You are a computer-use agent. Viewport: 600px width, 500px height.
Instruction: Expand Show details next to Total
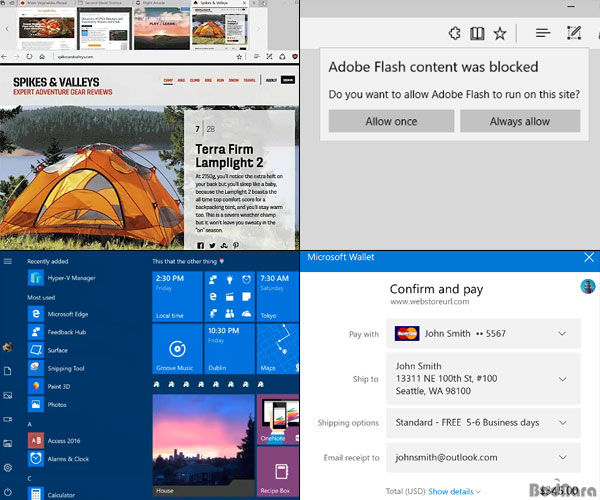454,492
